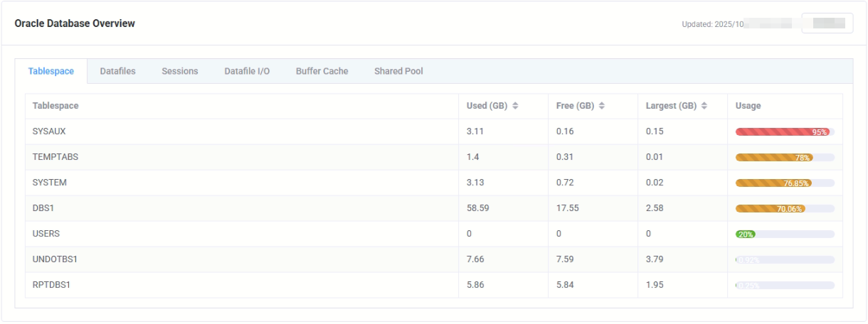Image resolution: width=868 pixels, height=324 pixels.
Task: Click the TEMPTABS 78% usage bar
Action: [784, 158]
